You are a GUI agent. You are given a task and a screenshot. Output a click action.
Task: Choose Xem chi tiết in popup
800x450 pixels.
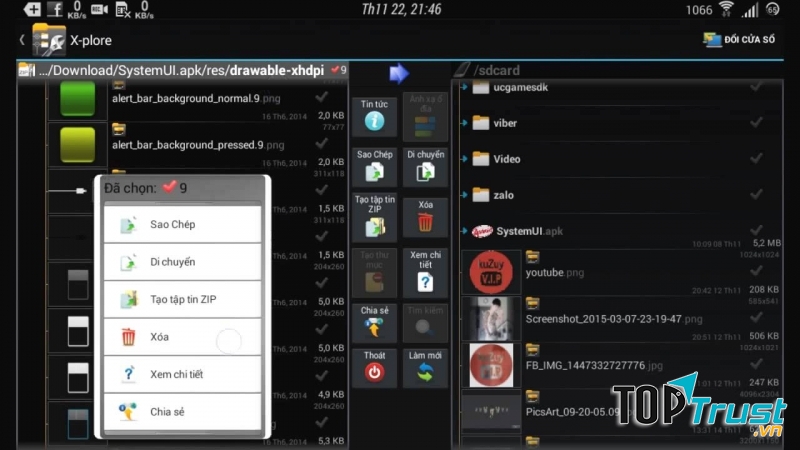click(x=182, y=374)
